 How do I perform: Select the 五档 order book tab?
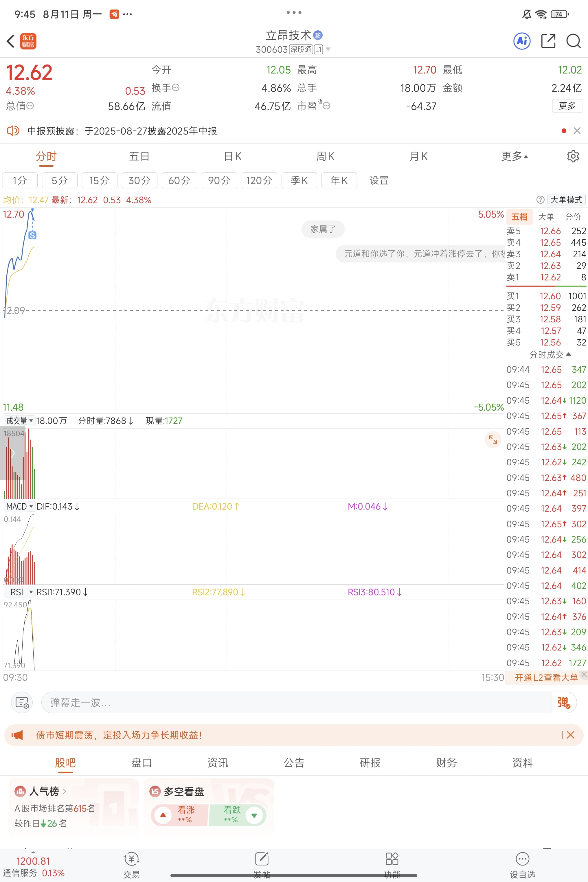(519, 217)
